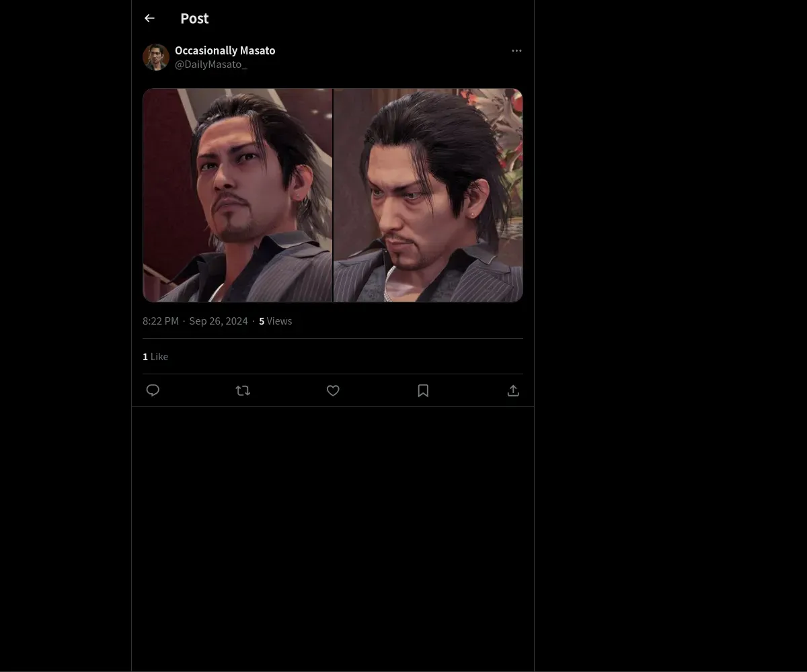807x672 pixels.
Task: Open the right photo in the post
Action: pos(428,196)
